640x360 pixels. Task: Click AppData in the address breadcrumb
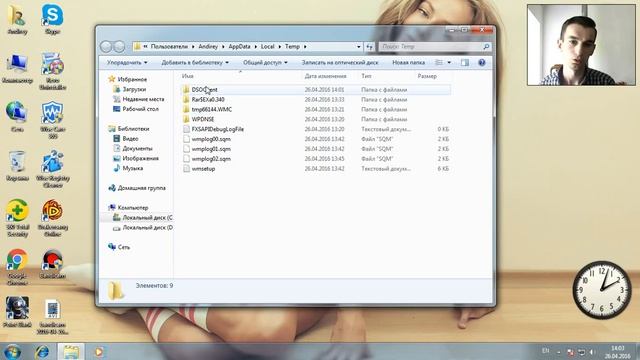(239, 47)
